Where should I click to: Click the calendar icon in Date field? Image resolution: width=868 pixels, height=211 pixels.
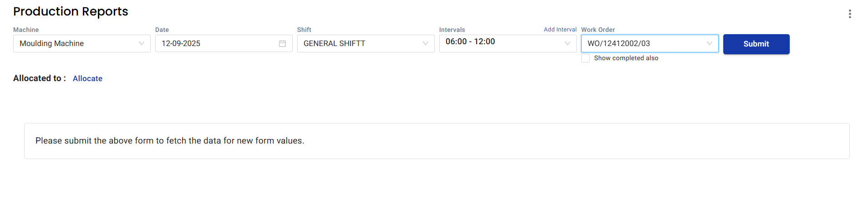[x=282, y=43]
